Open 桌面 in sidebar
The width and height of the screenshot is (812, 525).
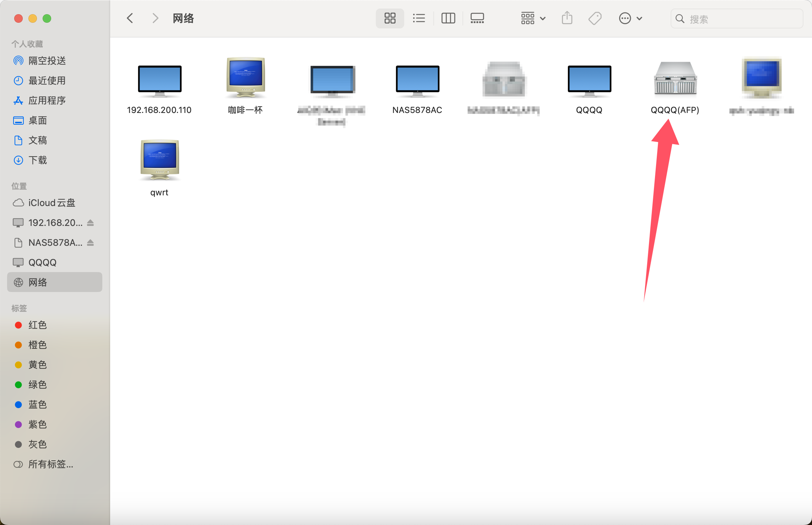coord(55,120)
